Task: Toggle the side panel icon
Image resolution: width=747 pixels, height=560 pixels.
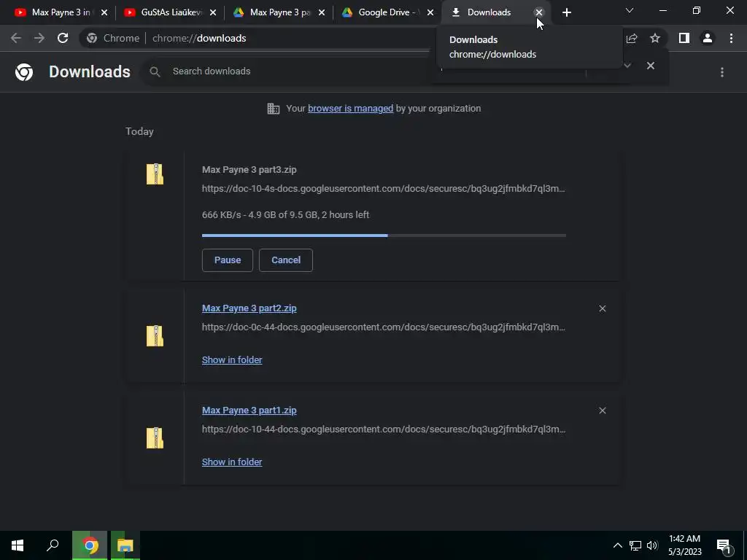Action: 684,38
